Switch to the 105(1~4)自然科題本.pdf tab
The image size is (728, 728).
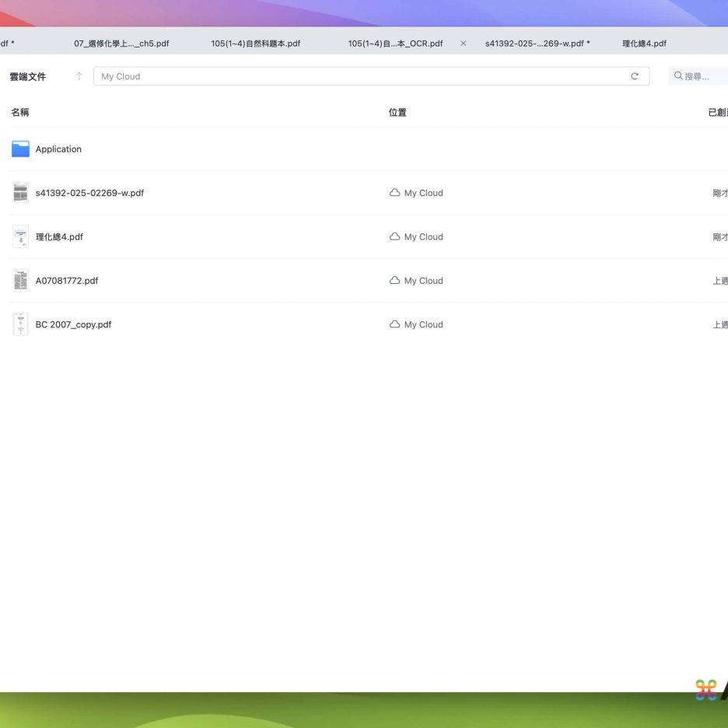[255, 44]
